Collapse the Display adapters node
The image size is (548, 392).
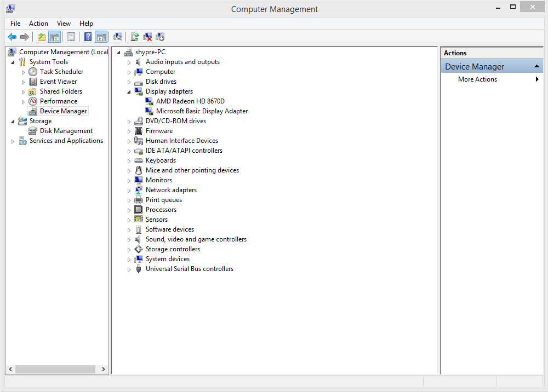click(x=129, y=92)
